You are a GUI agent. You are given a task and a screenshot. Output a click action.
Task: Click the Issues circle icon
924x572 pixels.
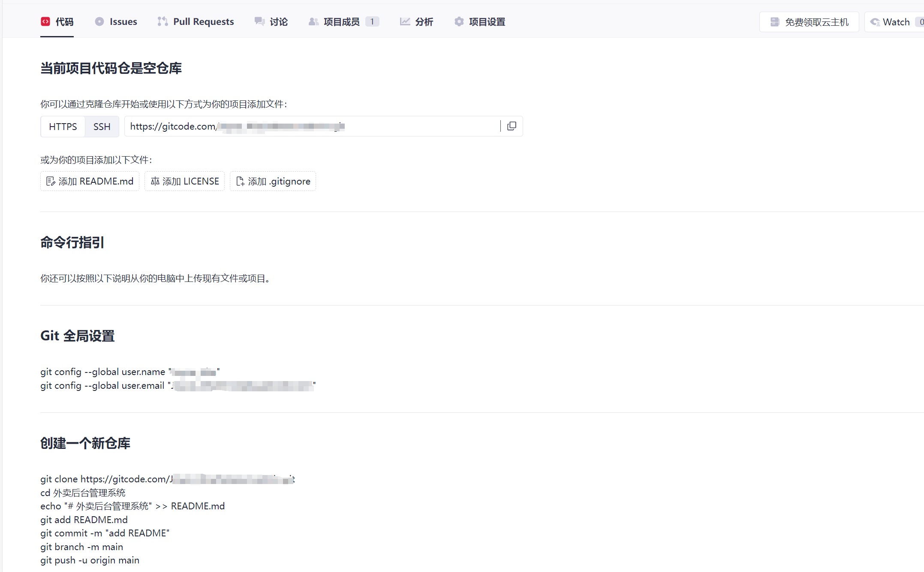click(x=99, y=21)
